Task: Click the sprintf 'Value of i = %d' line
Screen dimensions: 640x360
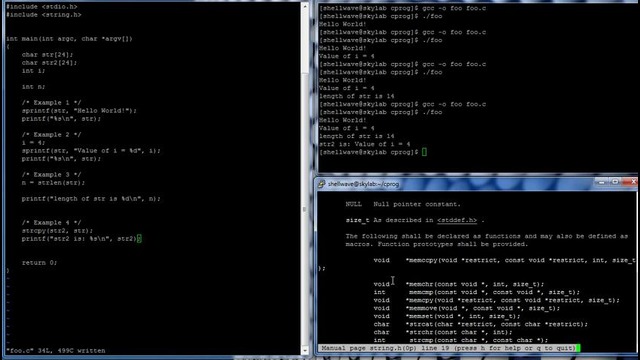Action: coord(91,151)
